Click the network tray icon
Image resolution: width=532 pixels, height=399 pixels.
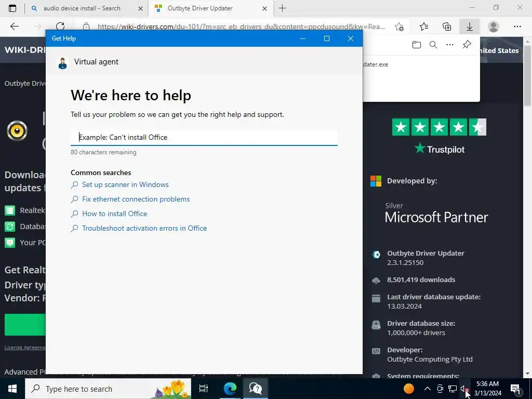point(453,389)
